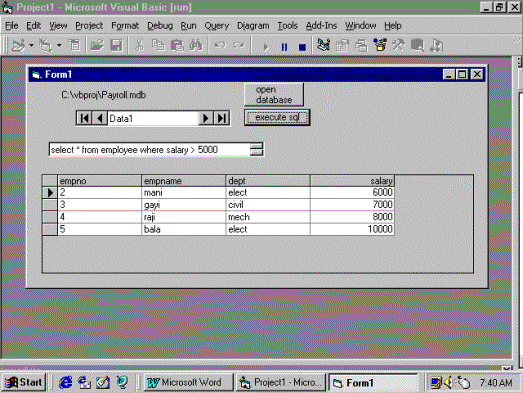The width and height of the screenshot is (523, 393).
Task: Click the Add Standard EXE Project toolbar icon
Action: click(x=18, y=45)
